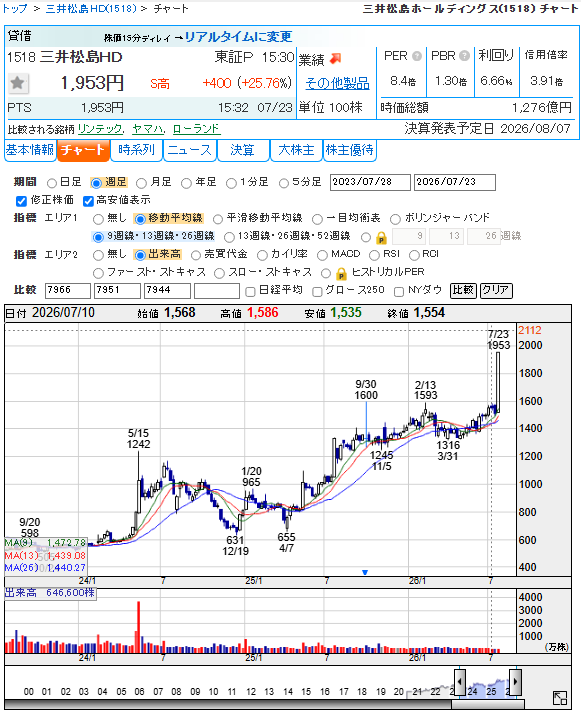
Task: Click the empty fourth comparison code field
Action: pyautogui.click(x=217, y=291)
